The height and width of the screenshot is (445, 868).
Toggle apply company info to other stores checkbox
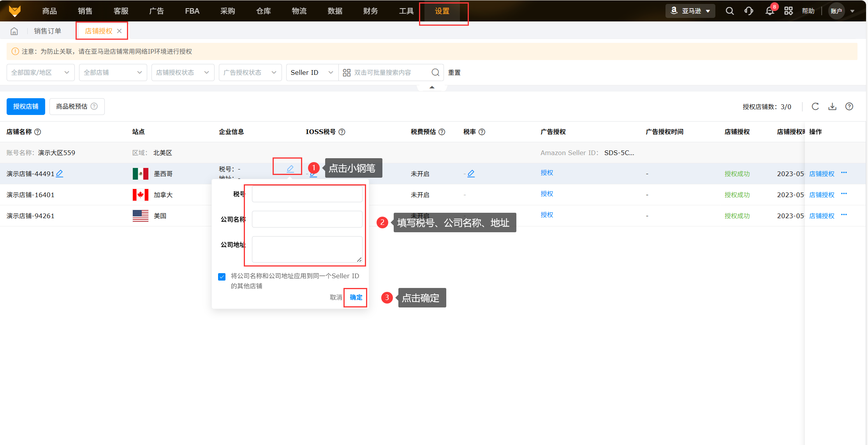[222, 277]
